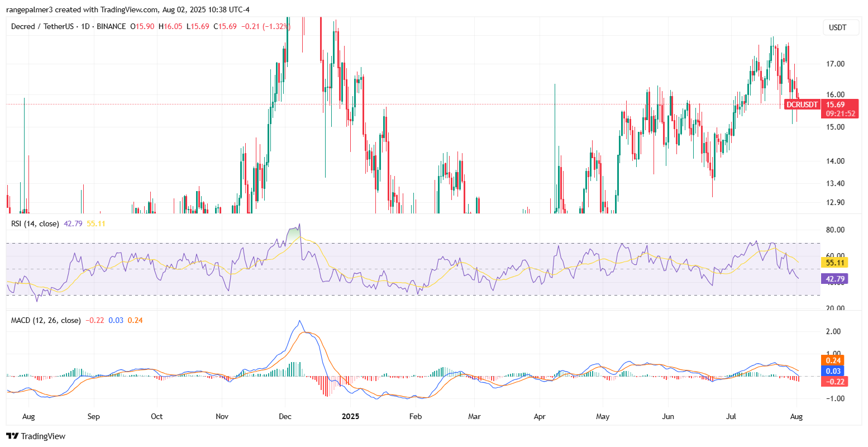This screenshot has height=447, width=868.
Task: Click the 13.40 level on the price scale
Action: tap(835, 183)
